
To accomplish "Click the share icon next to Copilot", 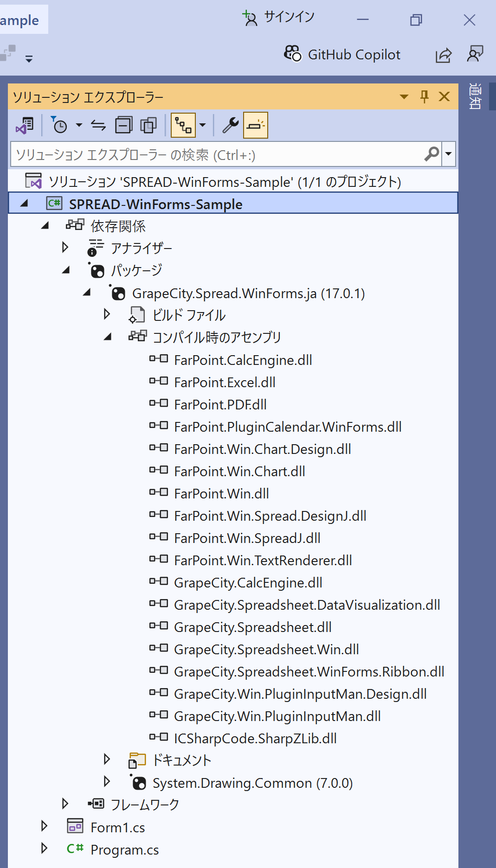I will pyautogui.click(x=444, y=55).
